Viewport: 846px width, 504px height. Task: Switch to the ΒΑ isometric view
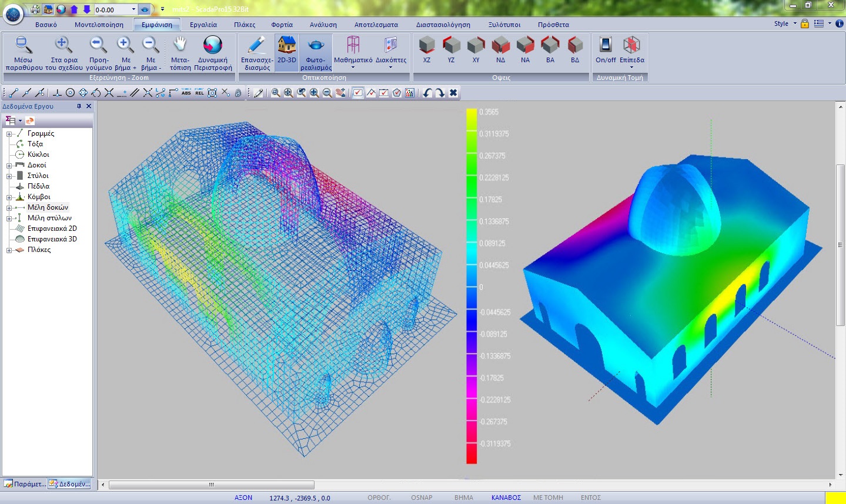tap(550, 49)
